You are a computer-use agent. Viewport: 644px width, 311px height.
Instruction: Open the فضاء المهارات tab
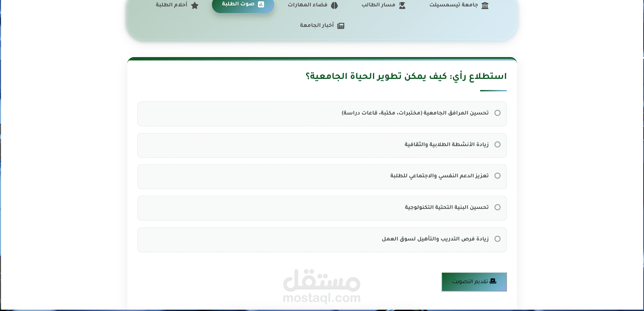313,5
